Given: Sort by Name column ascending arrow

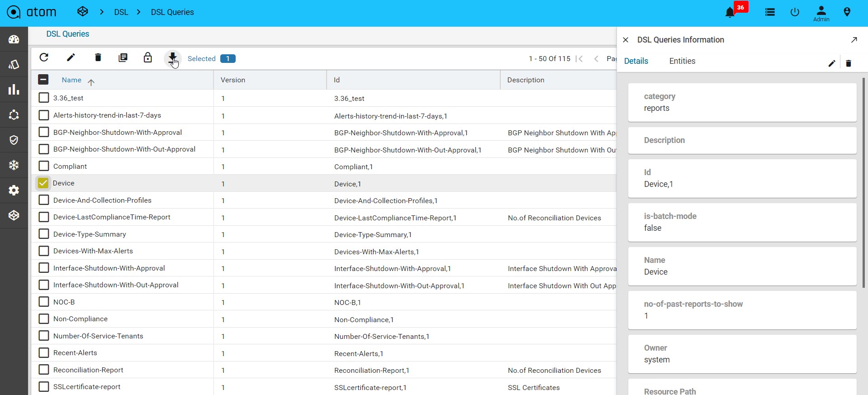Looking at the screenshot, I should (91, 82).
